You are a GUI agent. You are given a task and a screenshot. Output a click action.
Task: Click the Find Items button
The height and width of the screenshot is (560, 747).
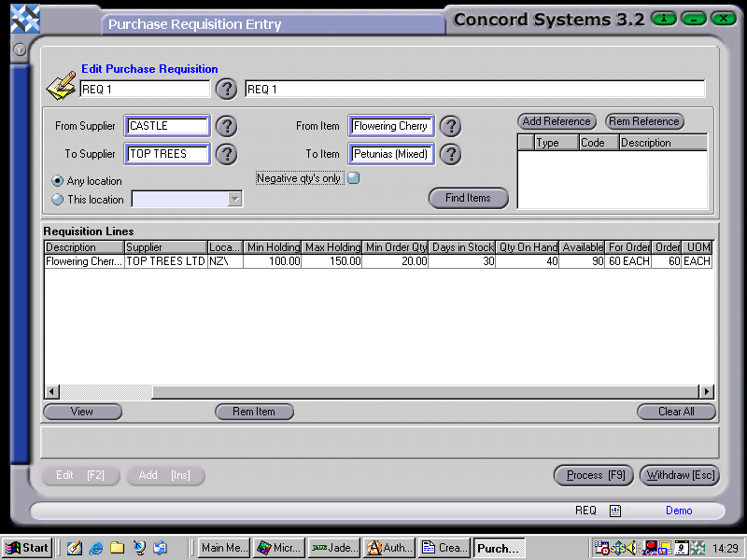tap(468, 198)
